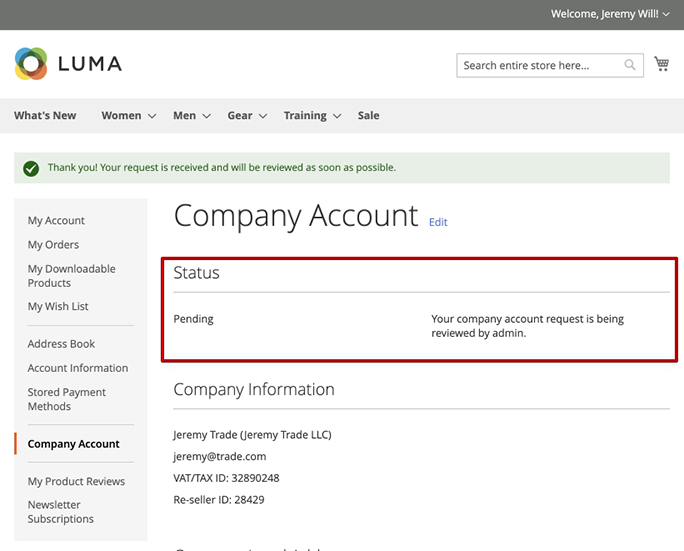The image size is (684, 551).
Task: Open My Account in the sidebar
Action: click(x=56, y=221)
